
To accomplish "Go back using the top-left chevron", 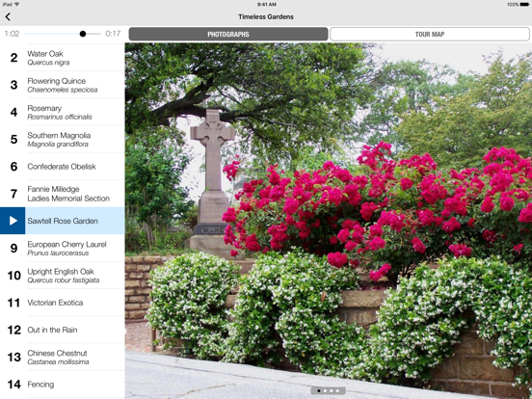I will point(8,16).
